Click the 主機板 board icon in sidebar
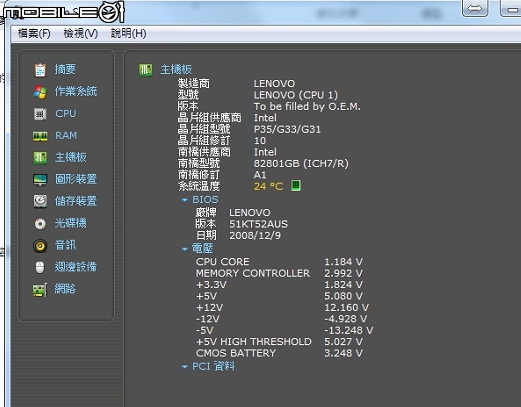 pos(40,158)
